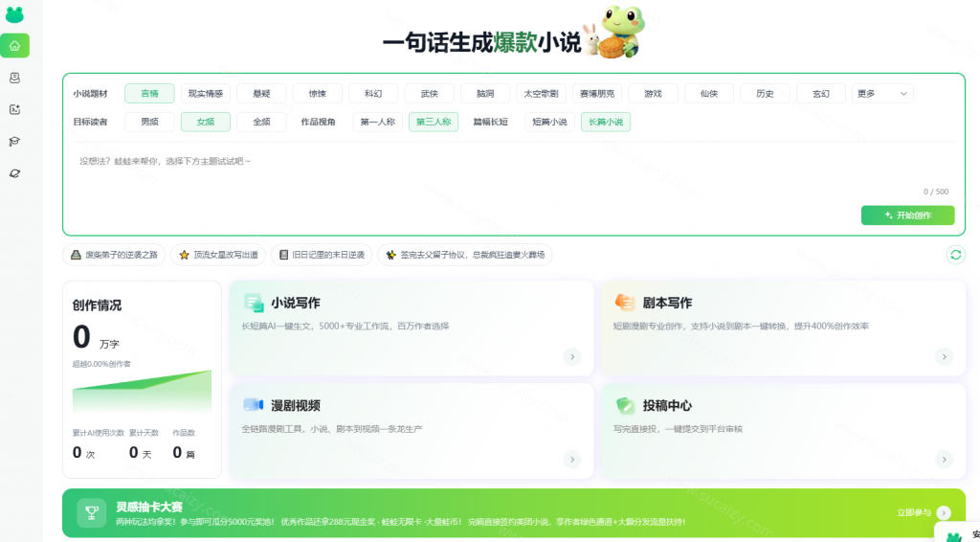Open the graduation cap tutorial icon

(x=14, y=142)
